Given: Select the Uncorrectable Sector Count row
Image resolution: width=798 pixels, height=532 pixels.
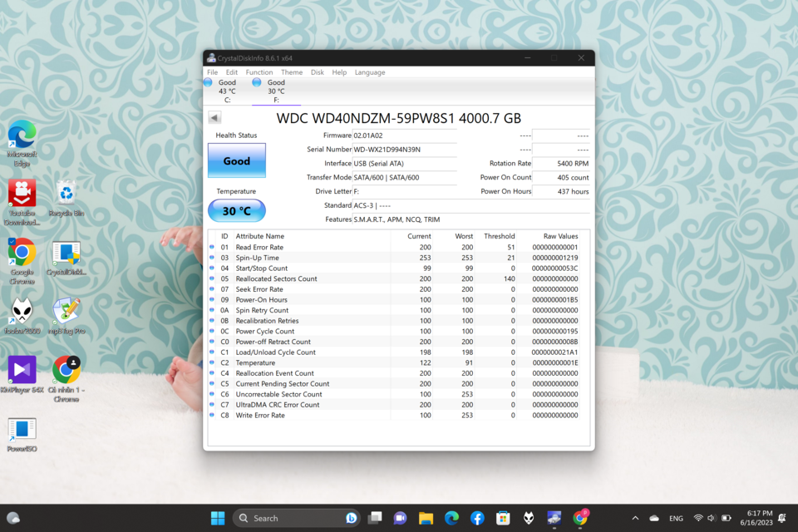Looking at the screenshot, I should pyautogui.click(x=395, y=395).
